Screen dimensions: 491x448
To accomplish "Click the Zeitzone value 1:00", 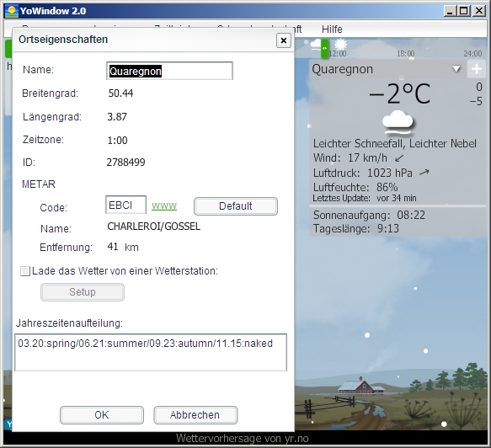I will (117, 141).
